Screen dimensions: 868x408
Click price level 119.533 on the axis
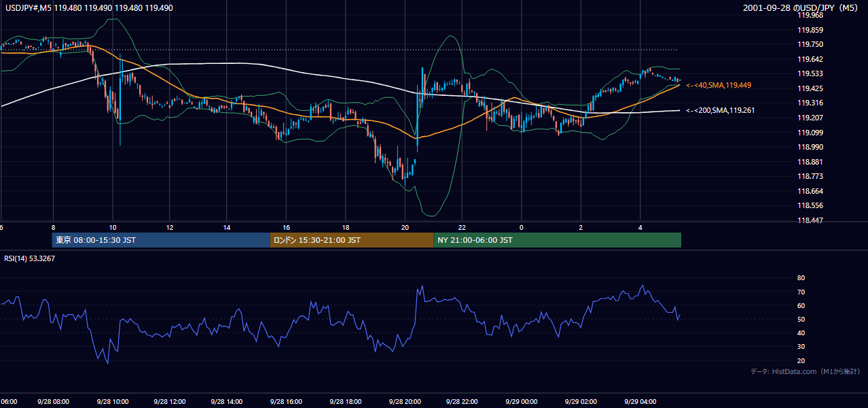click(x=810, y=74)
